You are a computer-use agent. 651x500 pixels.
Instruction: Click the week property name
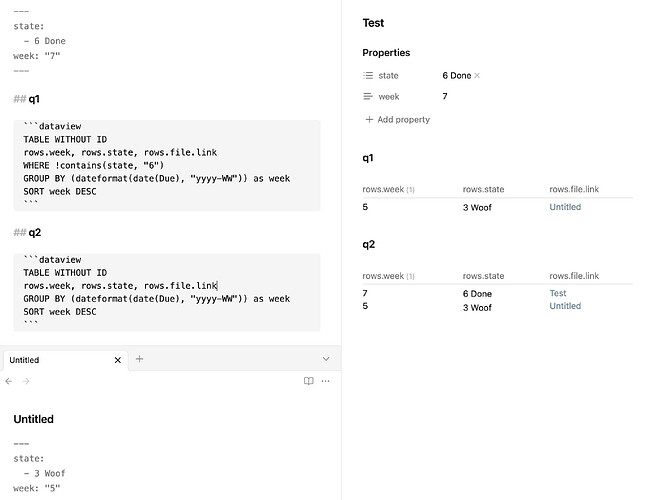click(x=389, y=97)
